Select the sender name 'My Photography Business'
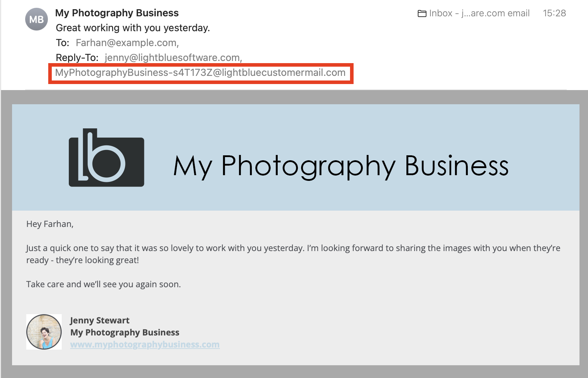 [117, 13]
